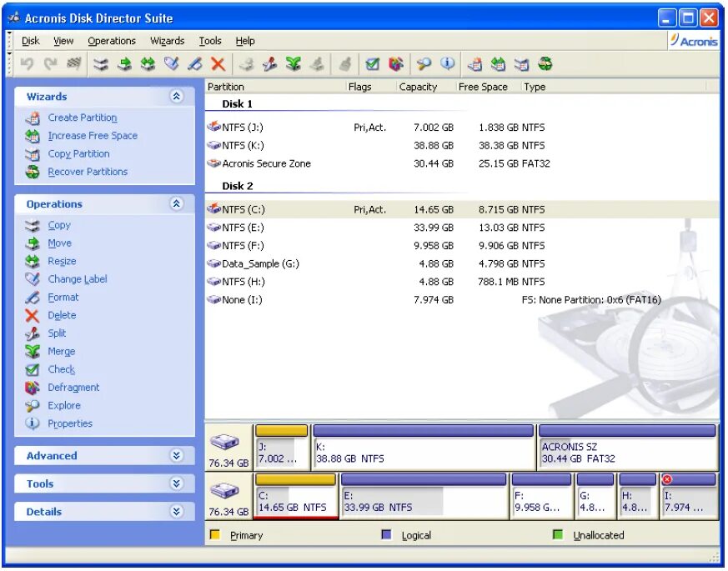
Task: Click the Delete icon in Operations panel
Action: click(32, 316)
